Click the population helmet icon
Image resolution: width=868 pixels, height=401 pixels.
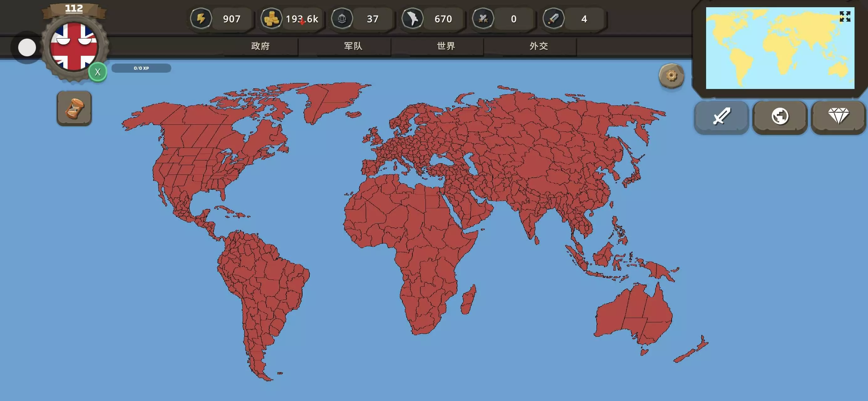pyautogui.click(x=342, y=18)
